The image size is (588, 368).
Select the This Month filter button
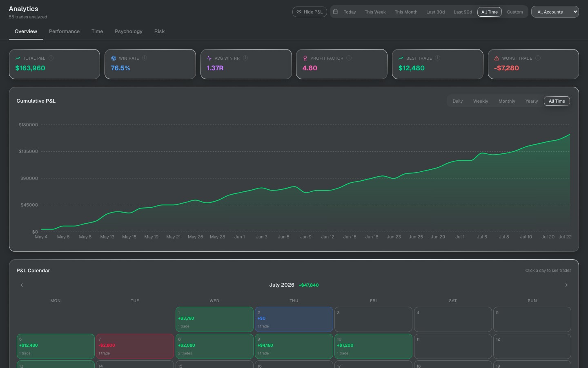tap(406, 12)
